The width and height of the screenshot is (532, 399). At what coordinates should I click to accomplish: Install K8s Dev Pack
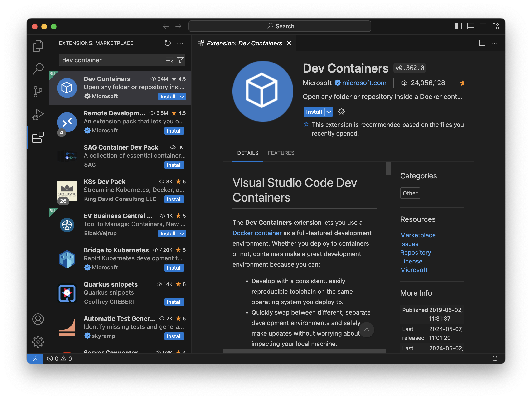(174, 200)
